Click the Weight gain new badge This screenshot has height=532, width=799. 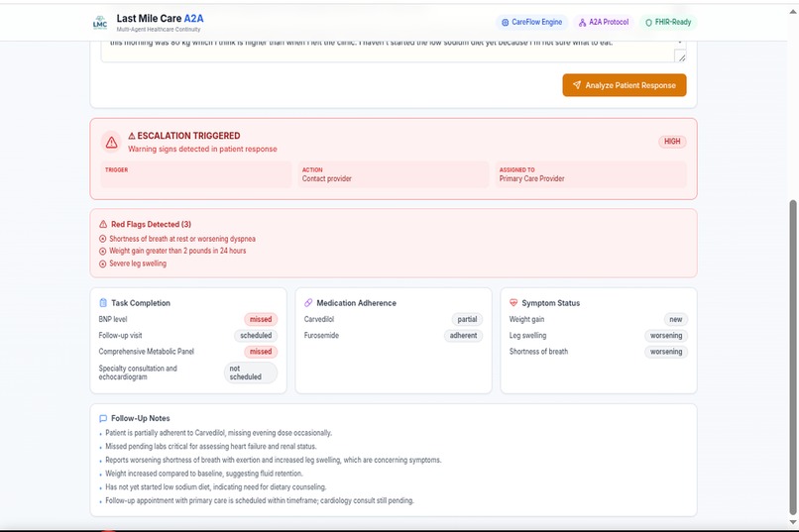tap(676, 319)
